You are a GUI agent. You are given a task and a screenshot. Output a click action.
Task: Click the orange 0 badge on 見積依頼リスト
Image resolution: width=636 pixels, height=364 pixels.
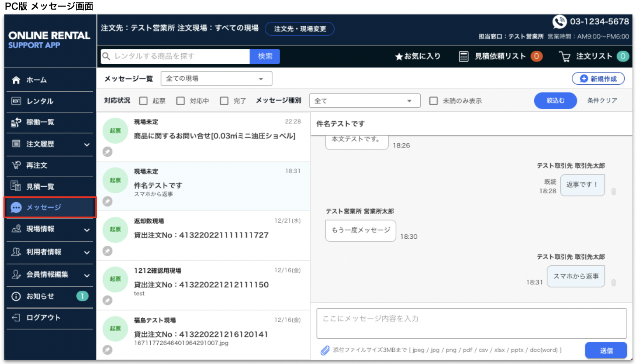pyautogui.click(x=536, y=56)
